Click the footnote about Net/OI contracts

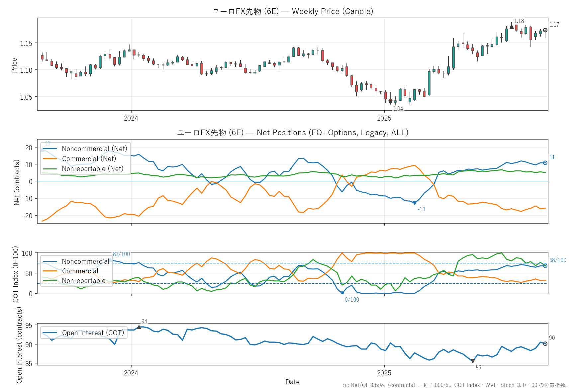[456, 385]
